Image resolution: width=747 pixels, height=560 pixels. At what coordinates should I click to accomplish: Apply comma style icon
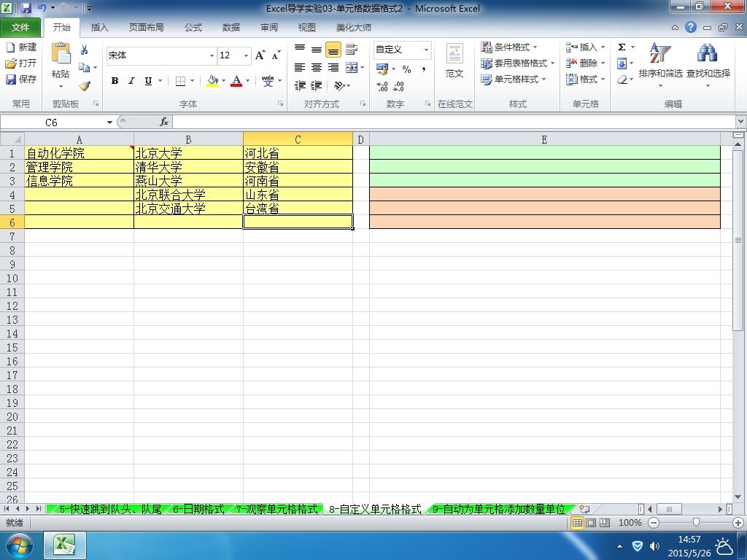click(423, 69)
